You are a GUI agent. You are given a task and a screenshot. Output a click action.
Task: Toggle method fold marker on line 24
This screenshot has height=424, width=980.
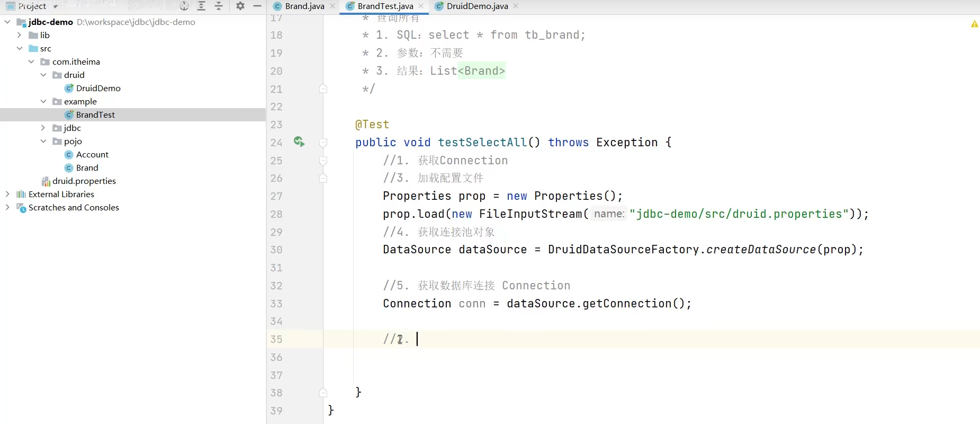click(323, 143)
